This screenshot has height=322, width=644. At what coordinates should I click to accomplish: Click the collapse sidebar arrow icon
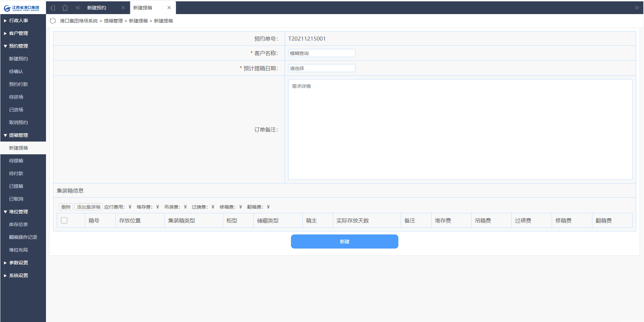pos(53,8)
